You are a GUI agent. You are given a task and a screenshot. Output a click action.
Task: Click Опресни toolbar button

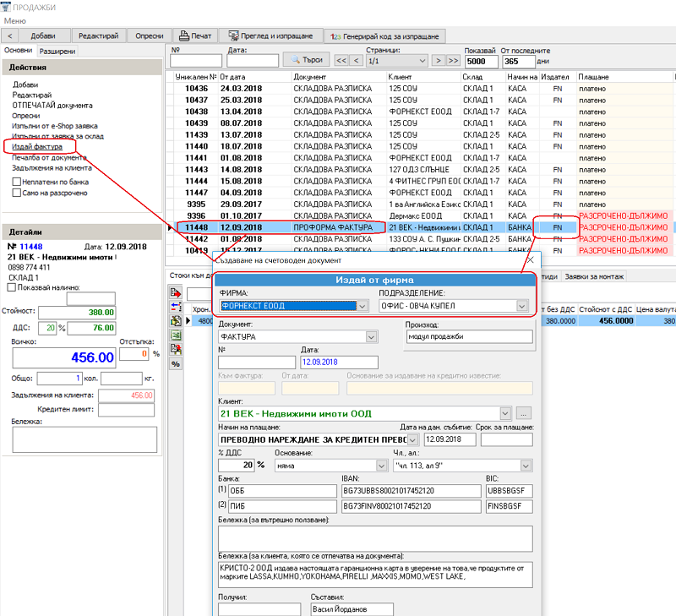[x=150, y=35]
